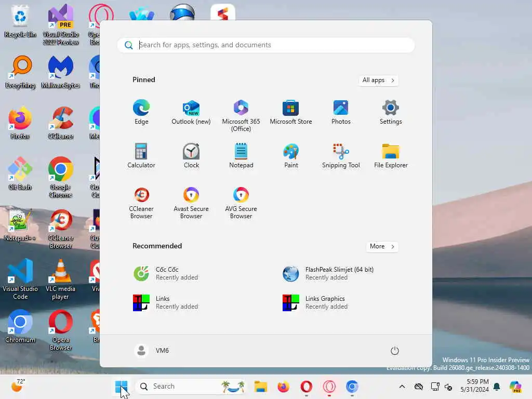Click the Start button on taskbar
The height and width of the screenshot is (399, 532).
(x=121, y=387)
